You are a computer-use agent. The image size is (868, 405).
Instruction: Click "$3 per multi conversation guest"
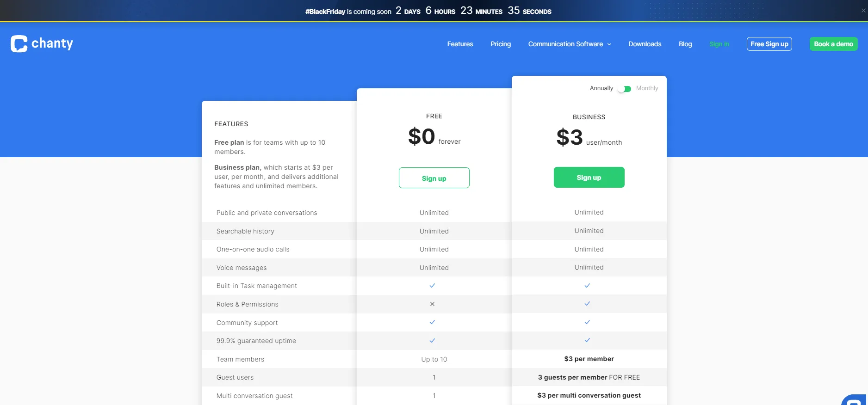[x=589, y=395]
